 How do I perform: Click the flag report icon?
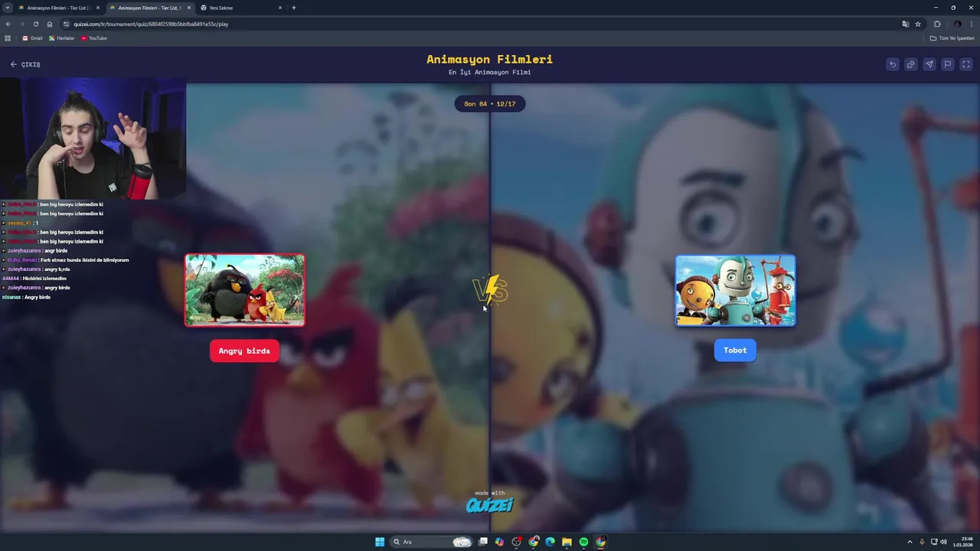(x=947, y=64)
